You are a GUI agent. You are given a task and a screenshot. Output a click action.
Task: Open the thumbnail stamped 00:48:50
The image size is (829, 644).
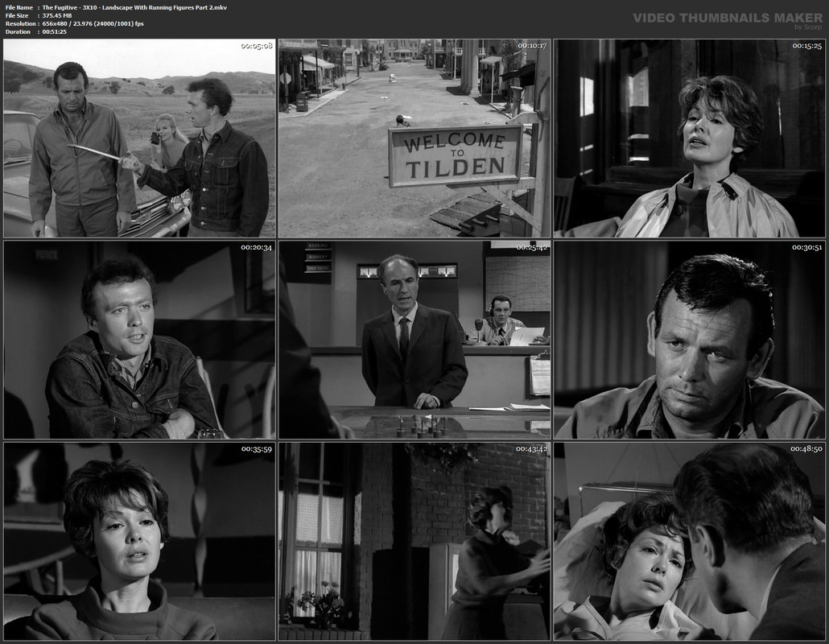690,542
